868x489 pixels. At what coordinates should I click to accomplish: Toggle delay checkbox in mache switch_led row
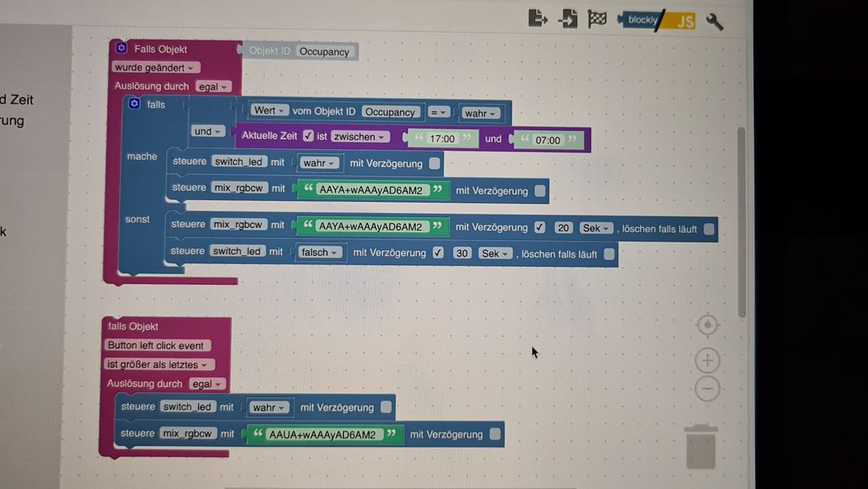(x=434, y=163)
